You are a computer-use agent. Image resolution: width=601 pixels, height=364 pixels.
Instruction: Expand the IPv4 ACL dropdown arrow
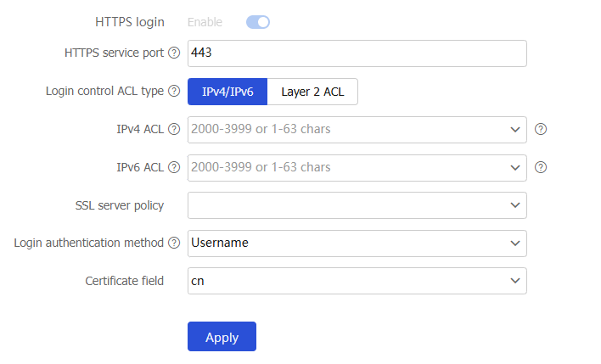pos(515,130)
